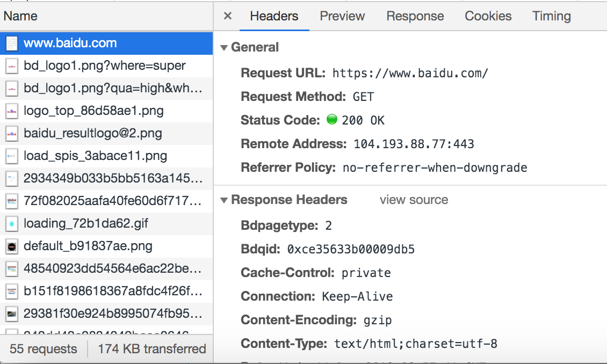Click the thumbnail icon of logo_top_86d58ae1.png
607x364 pixels.
coord(12,112)
